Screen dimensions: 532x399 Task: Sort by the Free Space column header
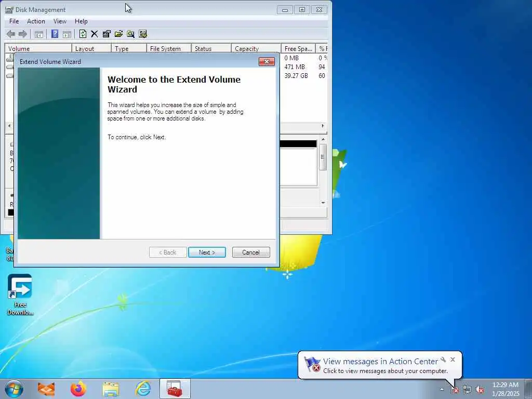(298, 49)
